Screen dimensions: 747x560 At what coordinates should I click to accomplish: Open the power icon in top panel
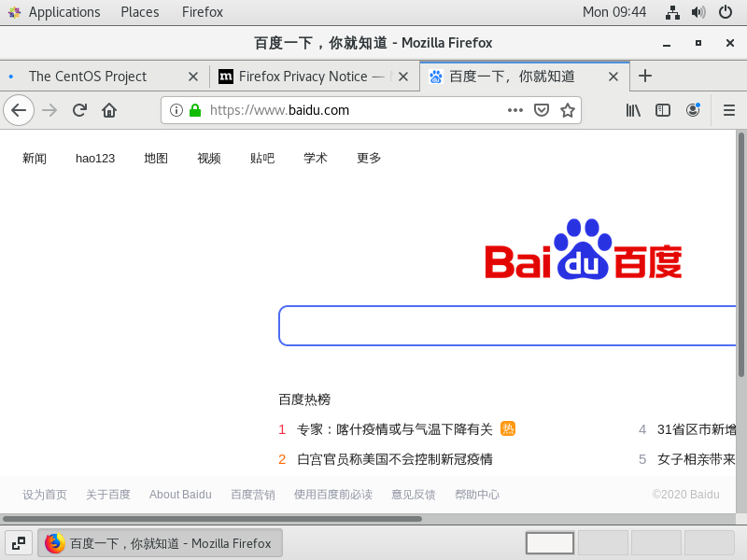[x=726, y=12]
